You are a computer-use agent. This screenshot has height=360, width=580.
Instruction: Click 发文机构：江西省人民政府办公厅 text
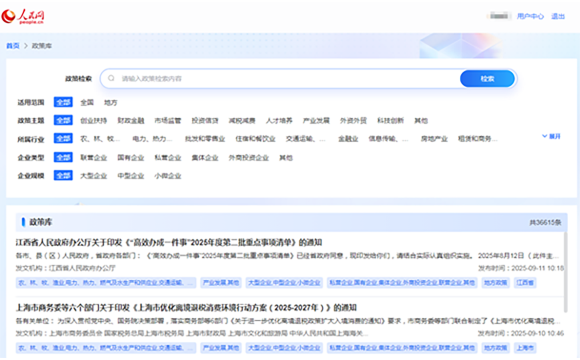tap(65, 268)
